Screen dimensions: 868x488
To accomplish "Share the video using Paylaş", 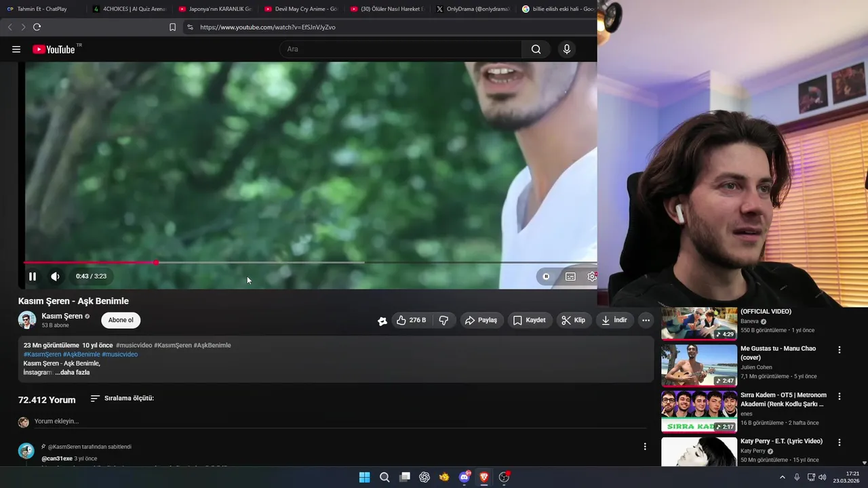I will coord(481,320).
